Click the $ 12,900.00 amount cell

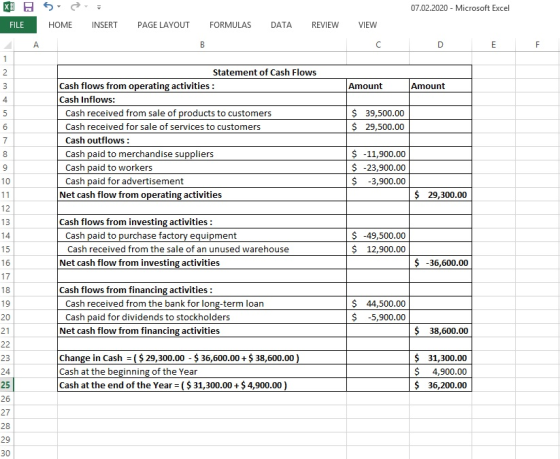[378, 249]
